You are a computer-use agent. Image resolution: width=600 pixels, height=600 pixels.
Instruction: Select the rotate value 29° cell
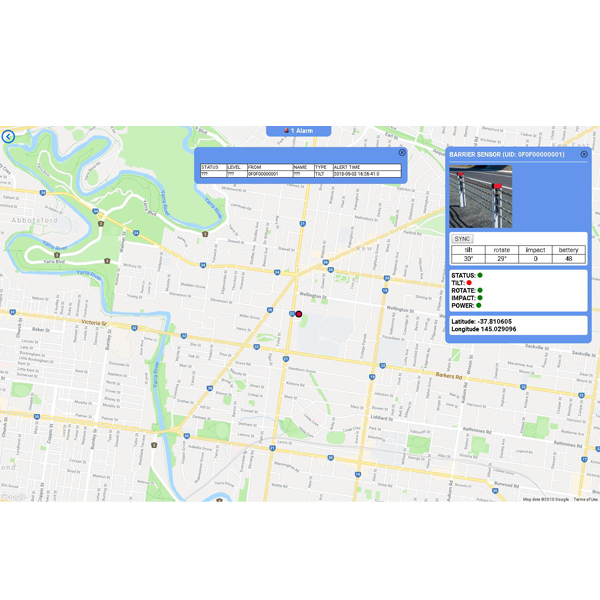pyautogui.click(x=502, y=259)
